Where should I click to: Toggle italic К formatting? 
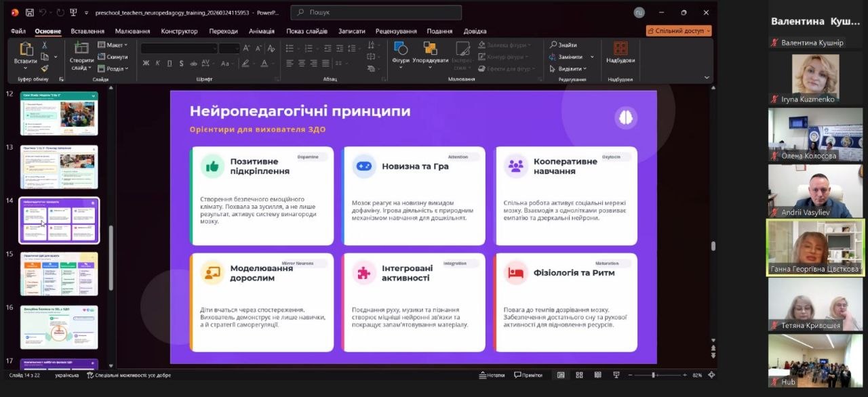point(157,63)
